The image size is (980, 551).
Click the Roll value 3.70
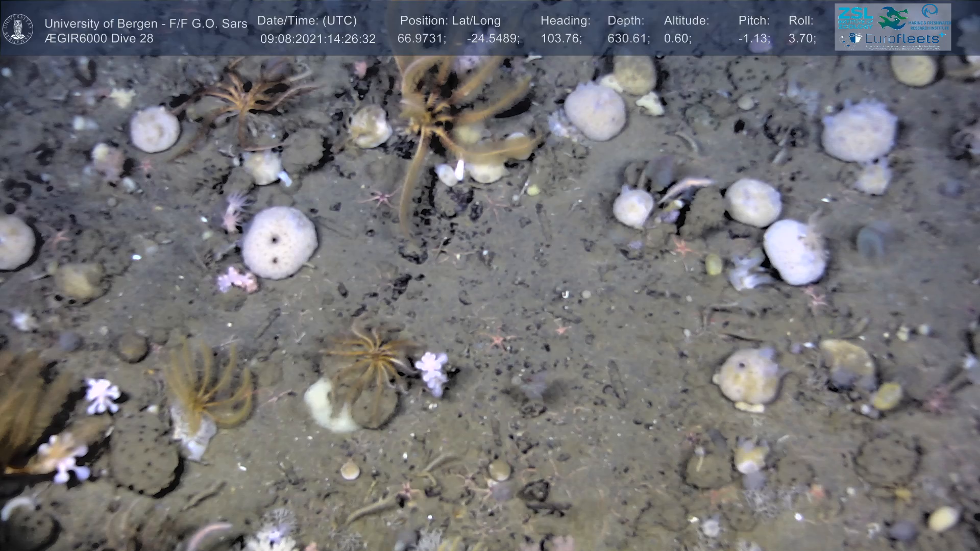point(802,39)
